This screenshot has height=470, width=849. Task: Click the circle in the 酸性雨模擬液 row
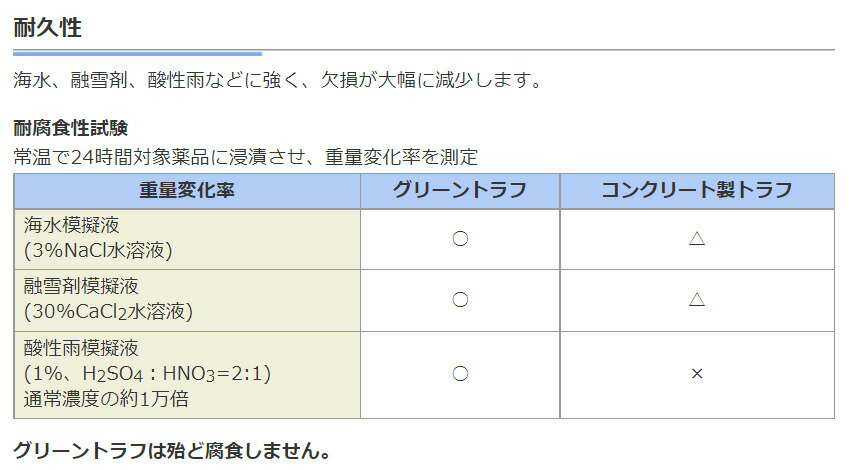click(460, 374)
